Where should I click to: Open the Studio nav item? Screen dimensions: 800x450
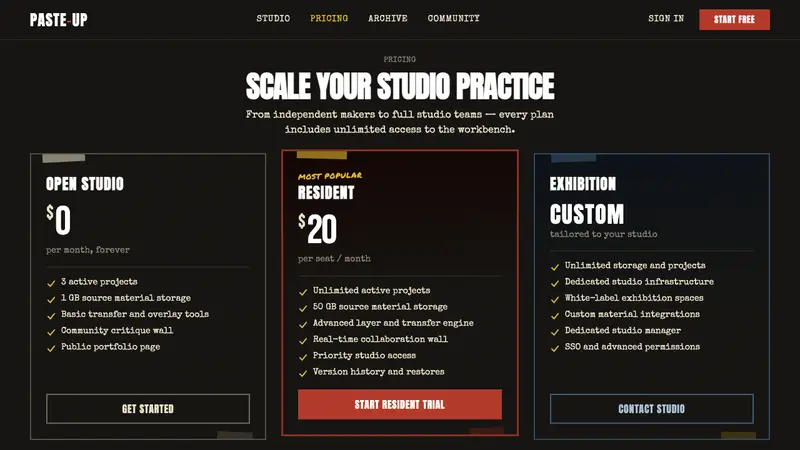[x=273, y=18]
